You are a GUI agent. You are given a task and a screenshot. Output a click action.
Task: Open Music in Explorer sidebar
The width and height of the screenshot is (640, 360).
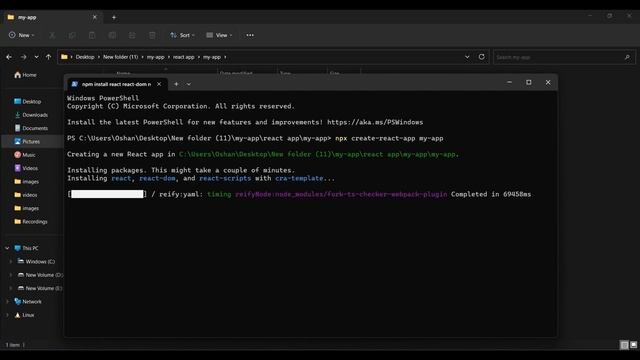pos(25,155)
